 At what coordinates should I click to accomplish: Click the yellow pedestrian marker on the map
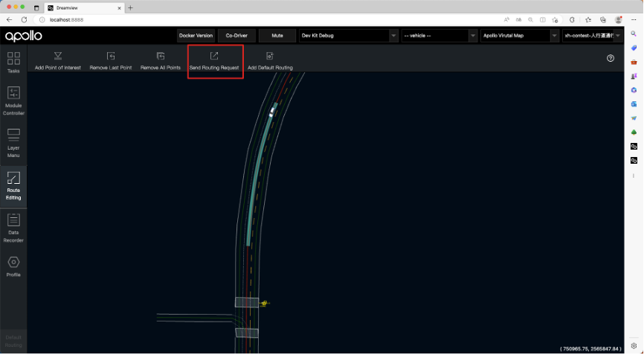(264, 303)
